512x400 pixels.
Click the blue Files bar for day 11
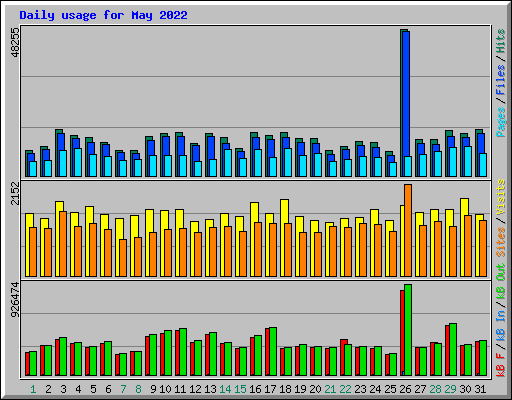181,146
